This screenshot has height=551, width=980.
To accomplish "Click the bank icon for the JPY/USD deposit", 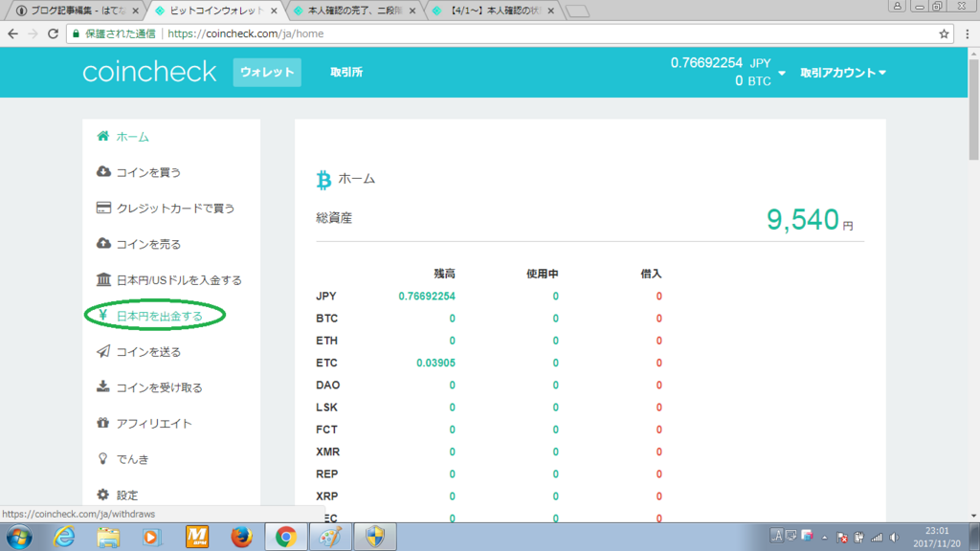I will coord(103,279).
